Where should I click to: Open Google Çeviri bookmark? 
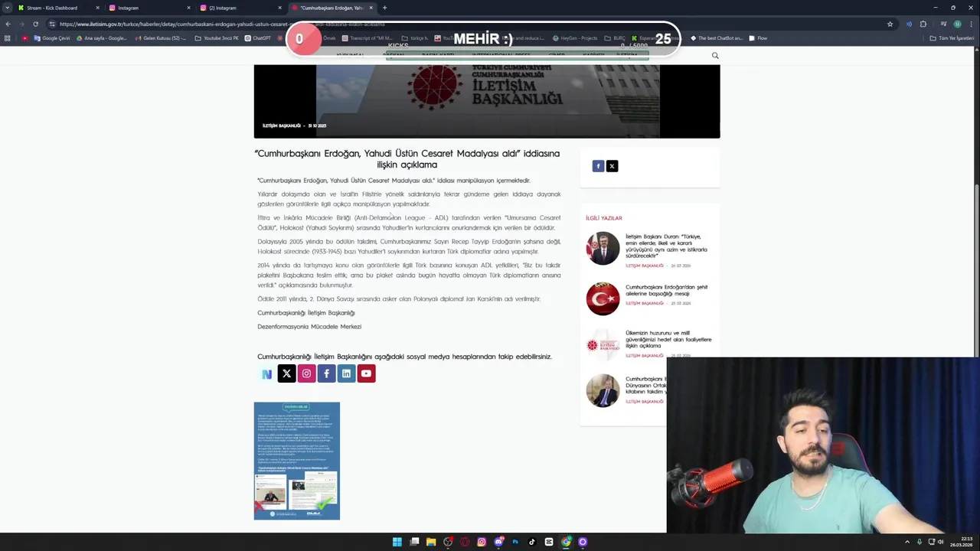(x=52, y=38)
